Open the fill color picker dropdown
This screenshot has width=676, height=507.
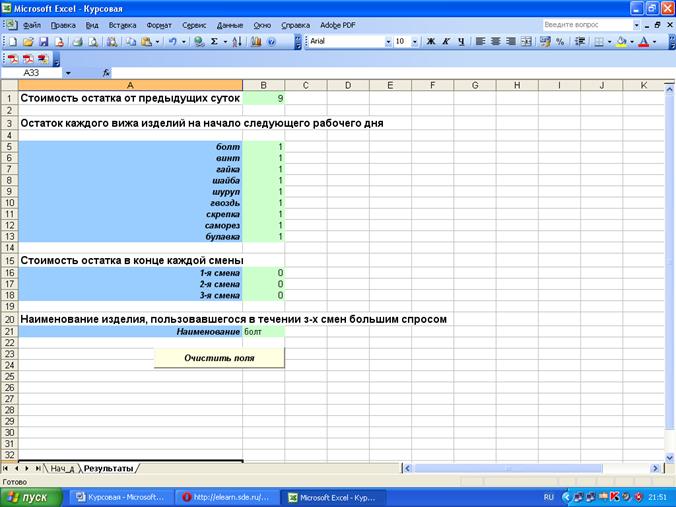click(634, 42)
